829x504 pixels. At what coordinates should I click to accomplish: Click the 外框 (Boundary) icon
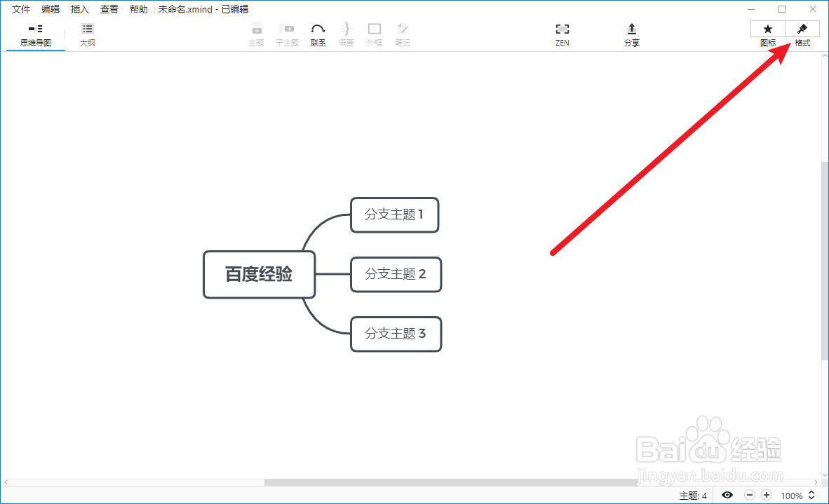click(374, 33)
